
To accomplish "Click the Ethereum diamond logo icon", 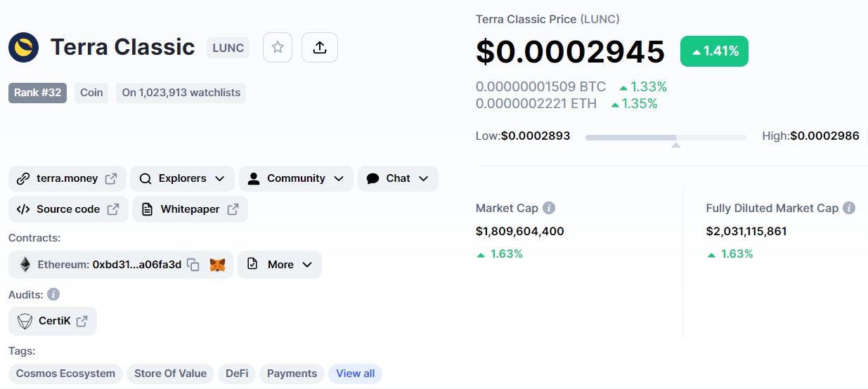I will click(25, 265).
